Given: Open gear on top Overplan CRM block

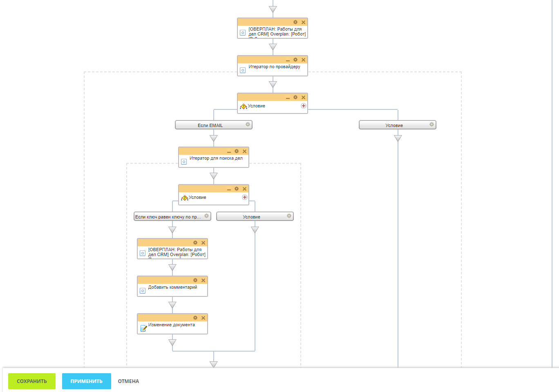Looking at the screenshot, I should point(295,22).
